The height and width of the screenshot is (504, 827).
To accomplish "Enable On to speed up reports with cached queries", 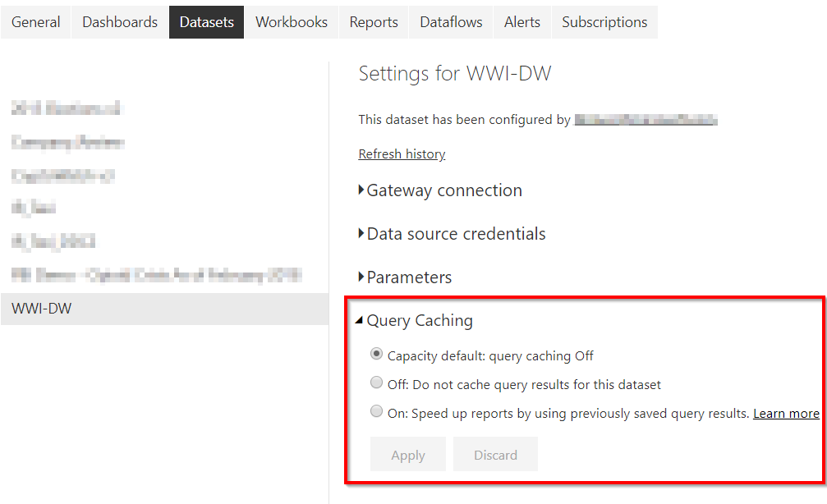I will coord(376,411).
